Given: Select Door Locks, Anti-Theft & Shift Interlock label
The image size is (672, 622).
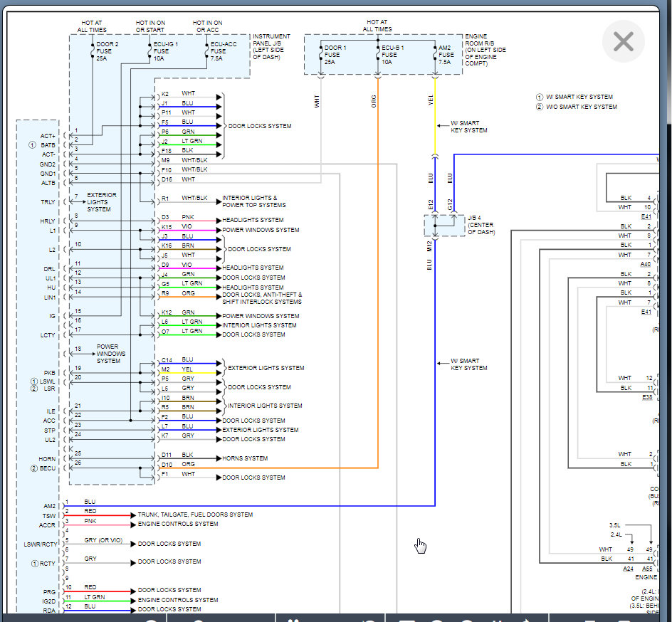Looking at the screenshot, I should pyautogui.click(x=261, y=297).
